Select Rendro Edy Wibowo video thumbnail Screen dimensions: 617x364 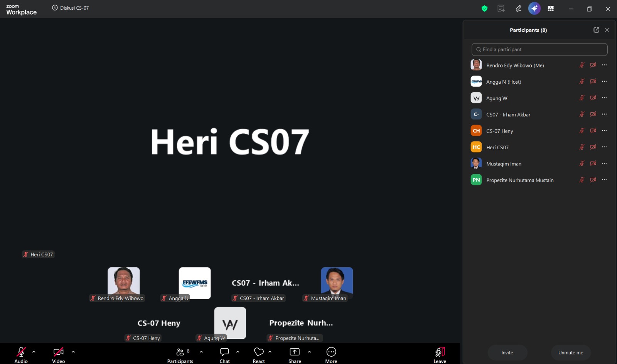[124, 282]
